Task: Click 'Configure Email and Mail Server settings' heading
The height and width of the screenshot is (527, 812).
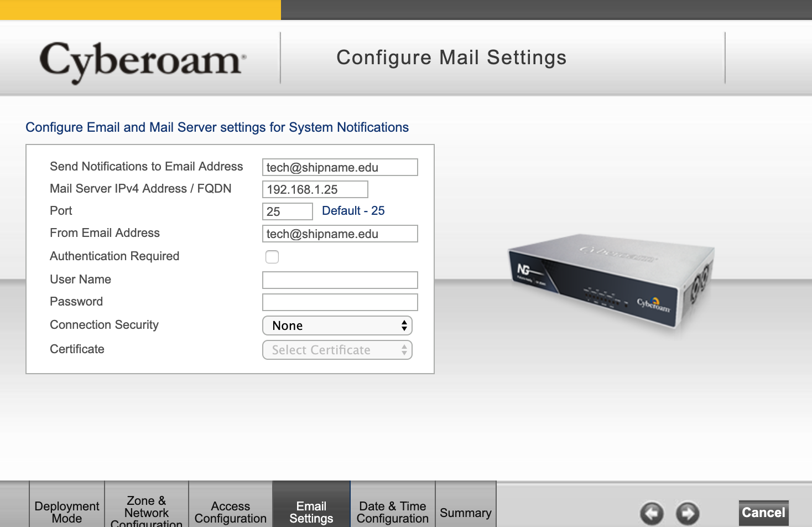Action: coord(217,127)
